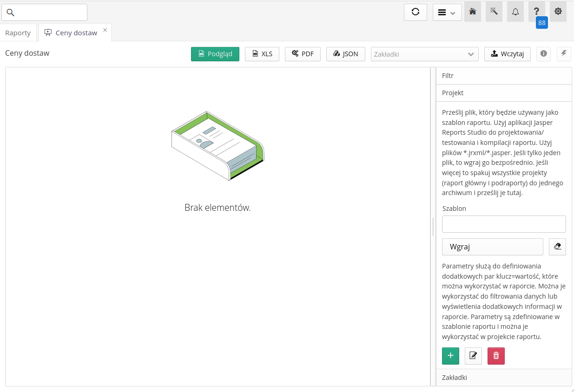Open the Zakładki dropdown in toolbar
The width and height of the screenshot is (574, 392).
(424, 54)
